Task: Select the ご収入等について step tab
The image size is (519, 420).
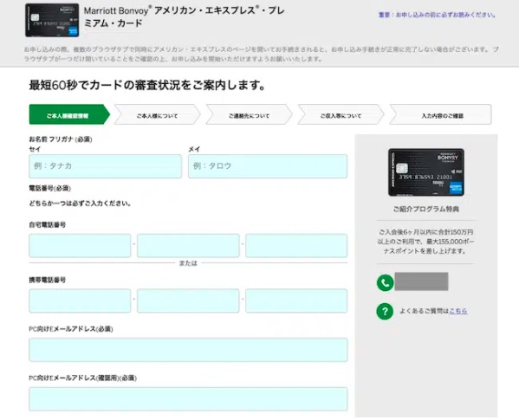Action: (341, 114)
